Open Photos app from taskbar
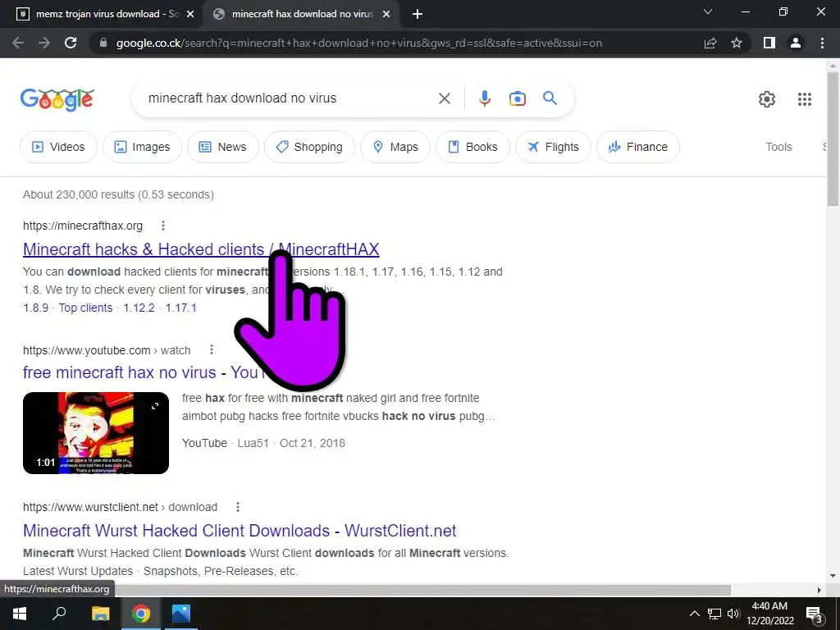This screenshot has height=630, width=840. pos(181,614)
